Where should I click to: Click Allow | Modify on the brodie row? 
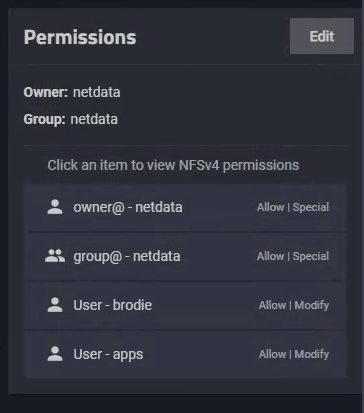pyautogui.click(x=294, y=305)
